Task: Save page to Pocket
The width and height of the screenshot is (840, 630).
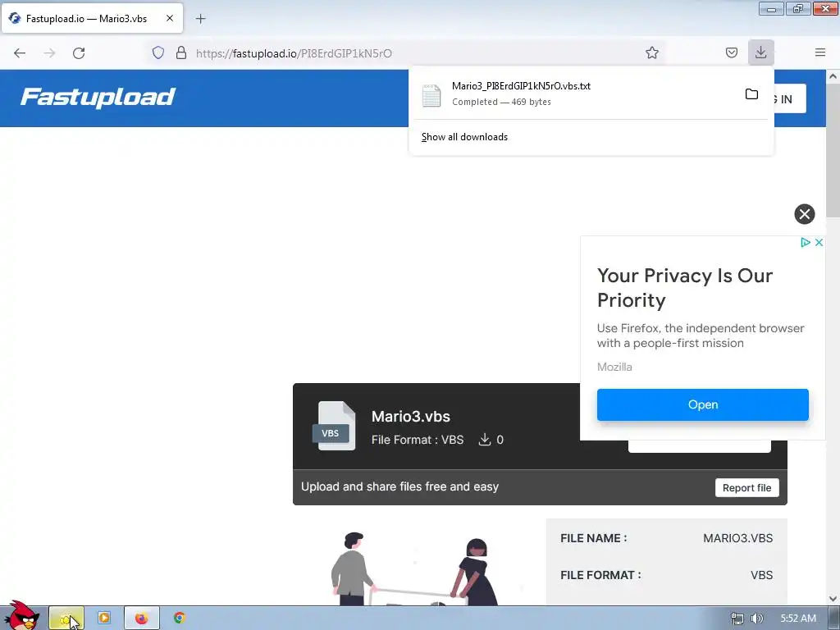Action: [x=731, y=52]
